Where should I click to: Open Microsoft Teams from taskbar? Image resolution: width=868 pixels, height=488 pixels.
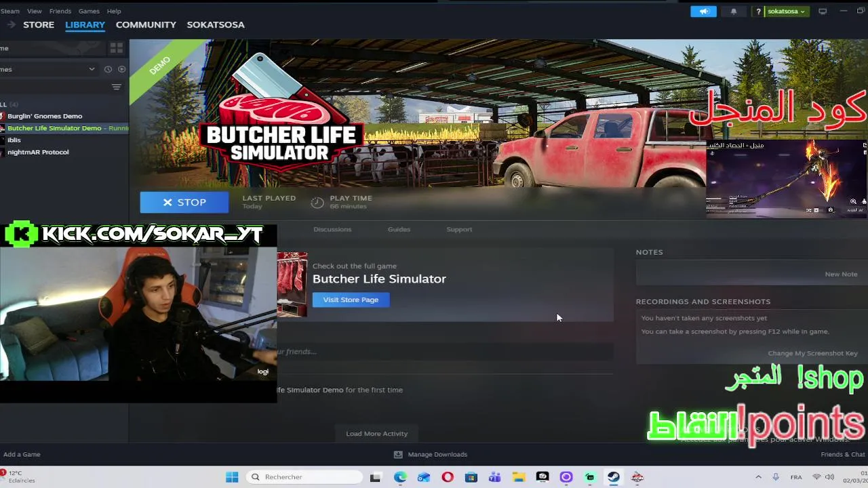494,477
